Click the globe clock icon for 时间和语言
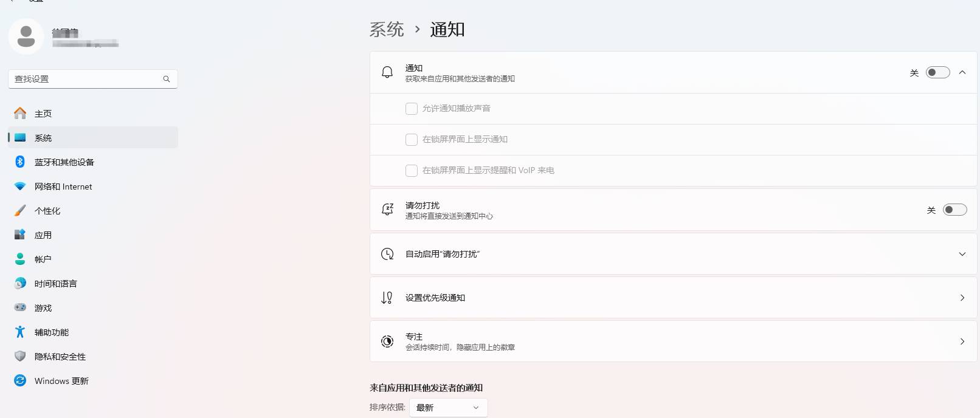980x418 pixels. (20, 283)
